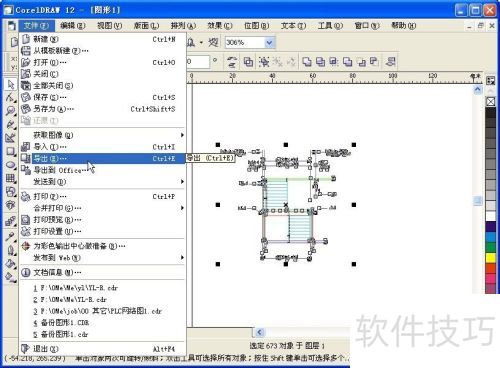The image size is (500, 368).
Task: Select the Interactive Fill tool
Action: [x=10, y=277]
